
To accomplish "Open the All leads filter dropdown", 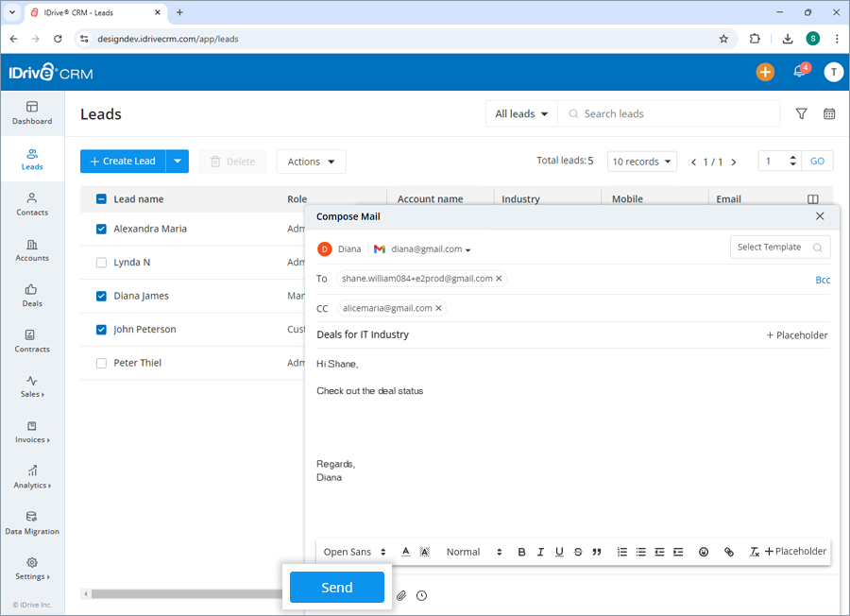I will coord(520,113).
